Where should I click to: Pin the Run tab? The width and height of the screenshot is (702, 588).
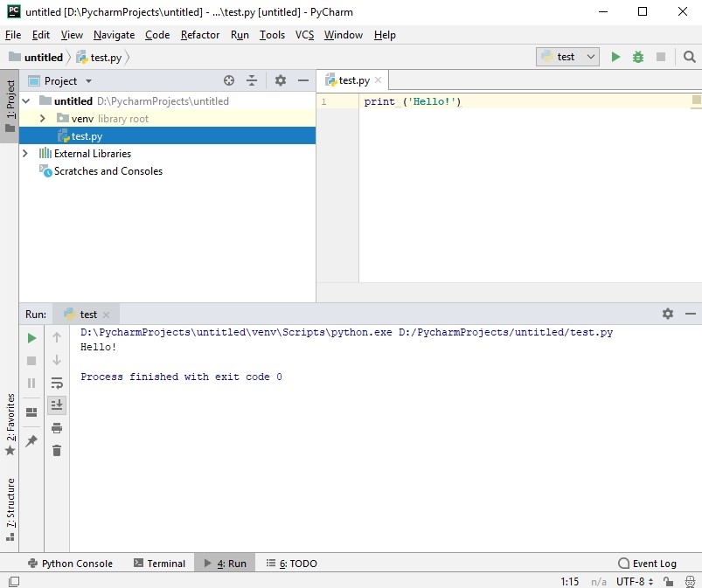click(31, 441)
